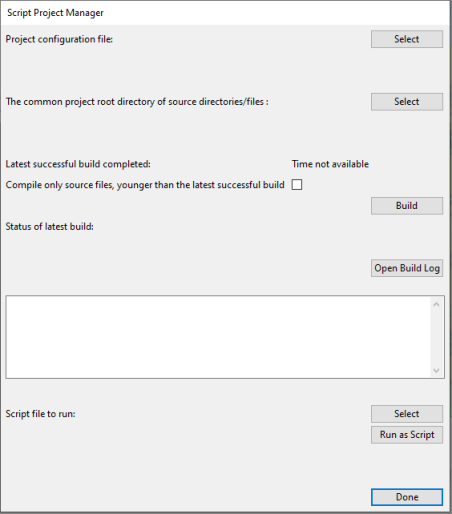
Task: Click the Status of latest build label
Action: point(50,227)
